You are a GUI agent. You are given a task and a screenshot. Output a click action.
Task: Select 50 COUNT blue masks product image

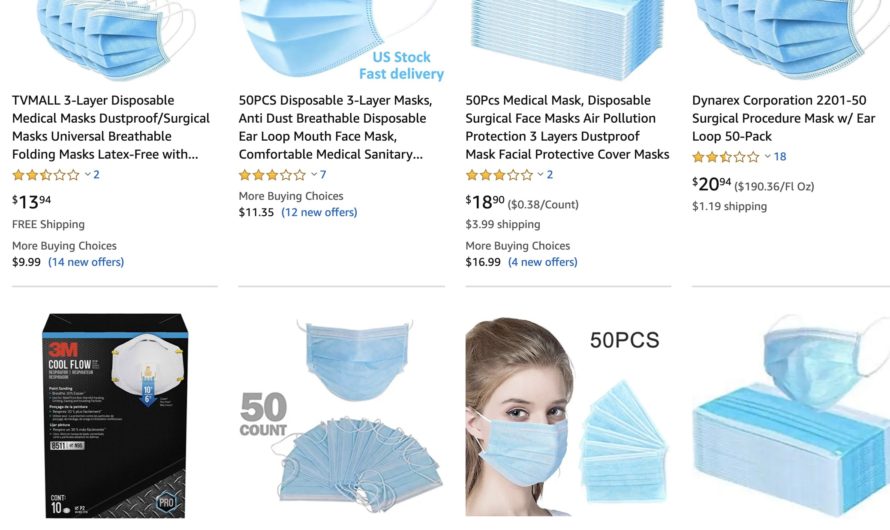(342, 415)
